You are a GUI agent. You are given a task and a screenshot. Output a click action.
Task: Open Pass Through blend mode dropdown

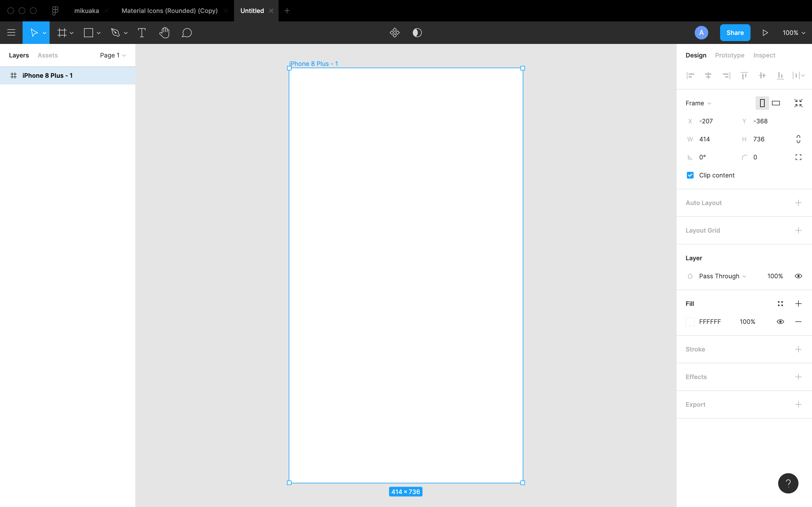point(722,276)
